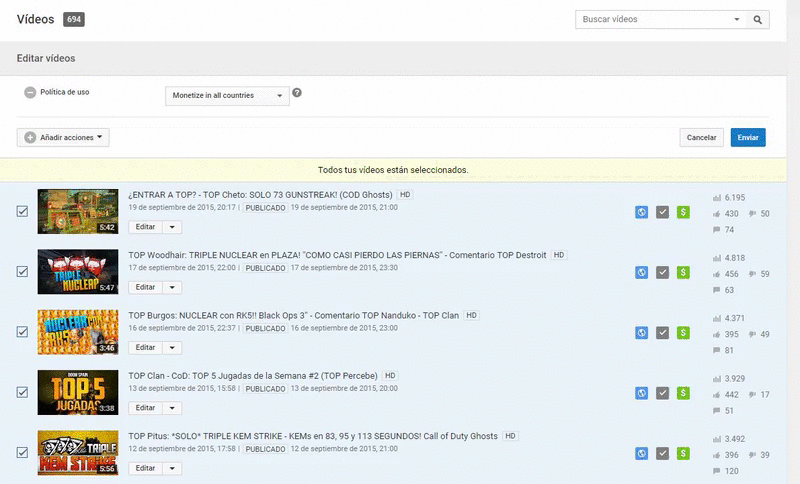Image resolution: width=800 pixels, height=484 pixels.
Task: Click public globe icon for TOP Woodhair video
Action: tap(641, 272)
